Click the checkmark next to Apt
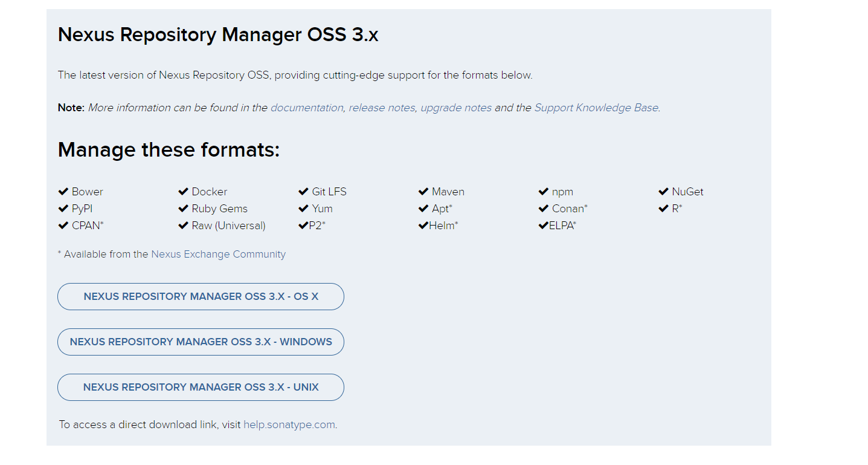The width and height of the screenshot is (868, 465). coord(423,209)
